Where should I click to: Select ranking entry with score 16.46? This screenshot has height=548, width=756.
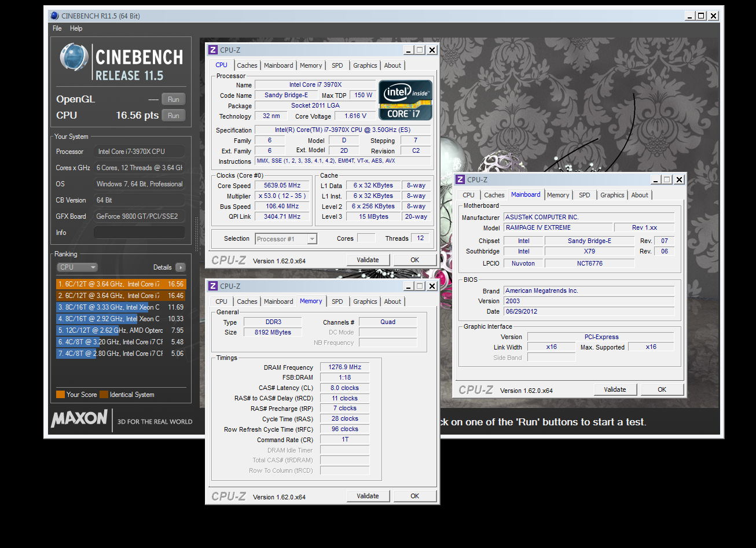[121, 296]
